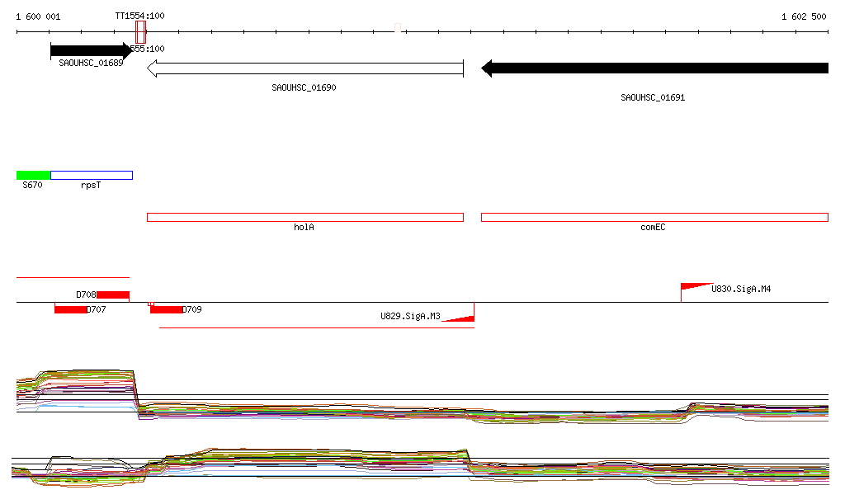
Task: Click the rpsT label text
Action: tap(91, 186)
